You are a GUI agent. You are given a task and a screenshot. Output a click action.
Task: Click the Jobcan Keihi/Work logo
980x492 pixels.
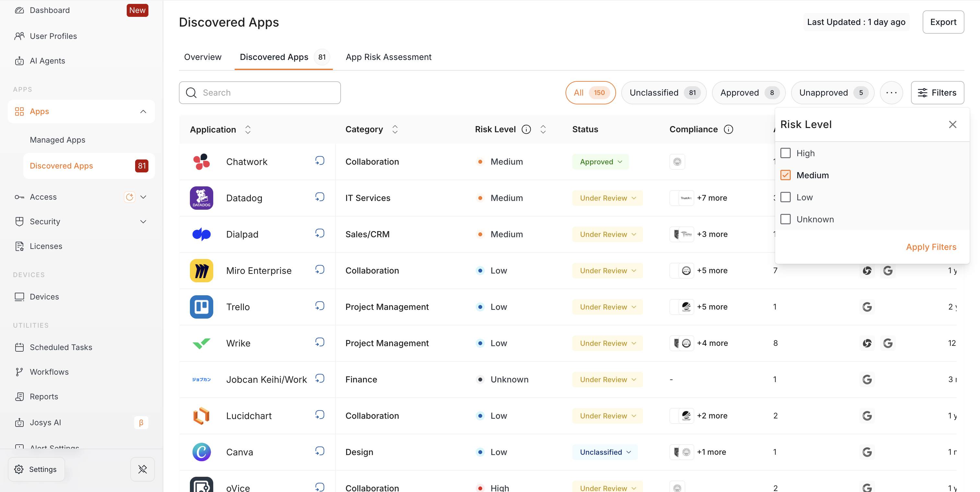tap(201, 379)
